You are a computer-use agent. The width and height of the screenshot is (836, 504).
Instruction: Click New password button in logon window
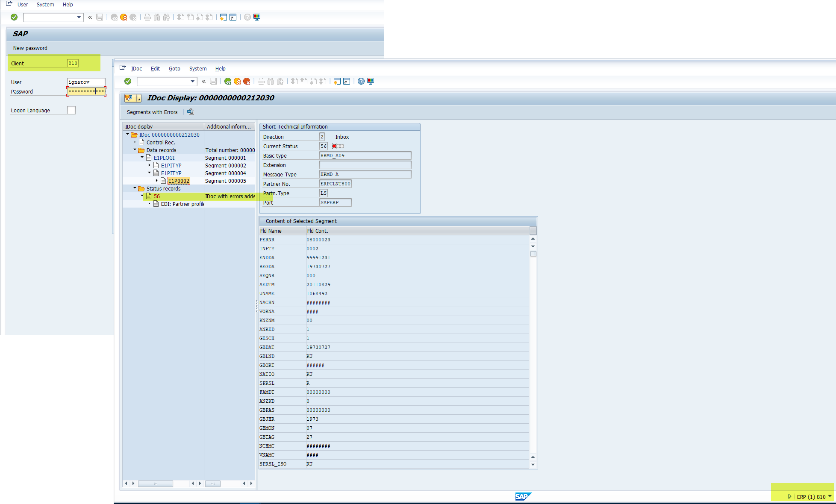click(30, 48)
